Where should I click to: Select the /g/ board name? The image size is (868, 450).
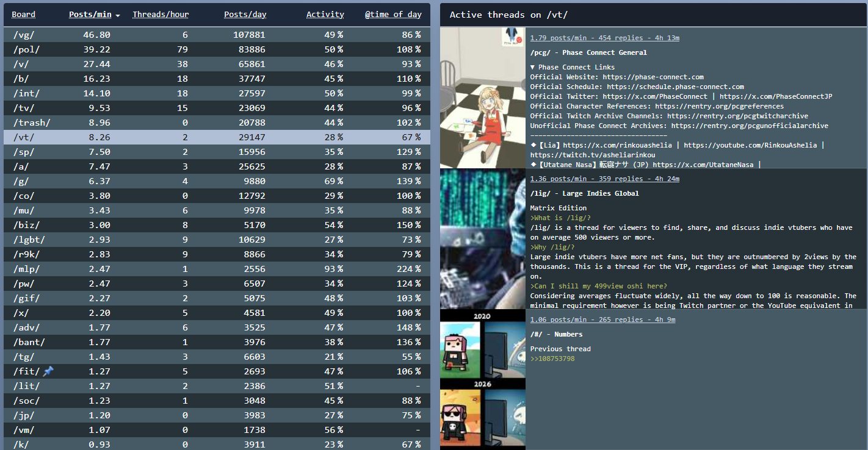pos(21,181)
